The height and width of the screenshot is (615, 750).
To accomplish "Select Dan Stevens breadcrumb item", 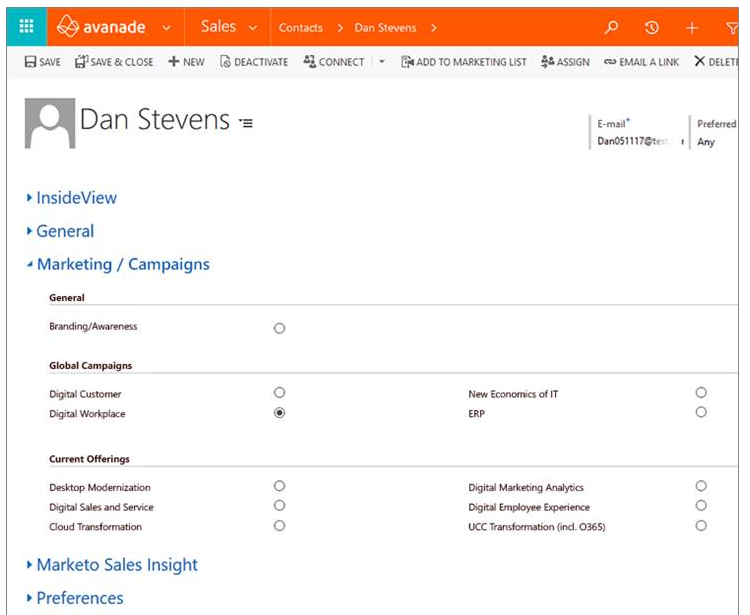I will tap(386, 28).
